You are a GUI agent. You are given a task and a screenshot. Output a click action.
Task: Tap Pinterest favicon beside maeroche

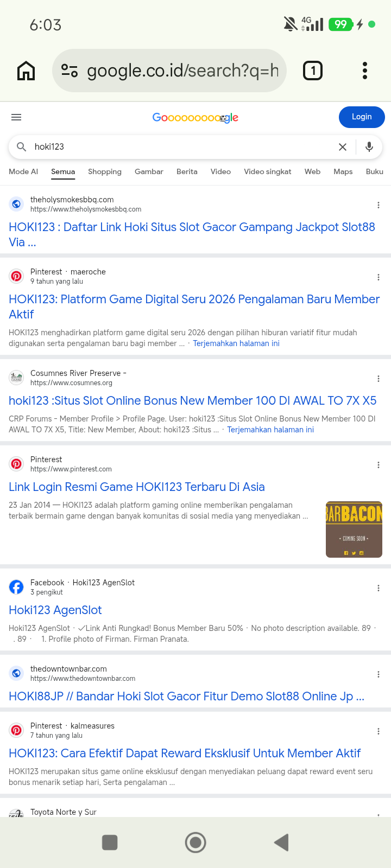click(x=16, y=276)
